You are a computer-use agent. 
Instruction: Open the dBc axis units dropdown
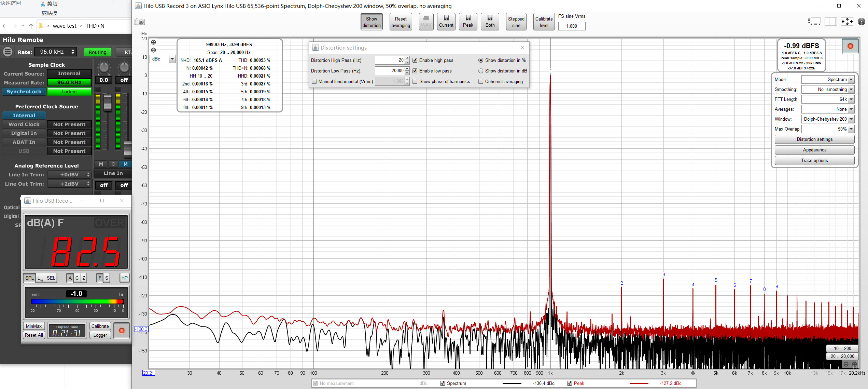[163, 59]
